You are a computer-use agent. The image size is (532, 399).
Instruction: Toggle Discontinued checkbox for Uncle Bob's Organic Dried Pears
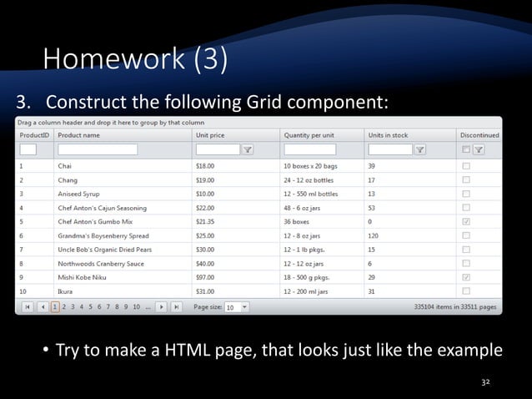(466, 250)
